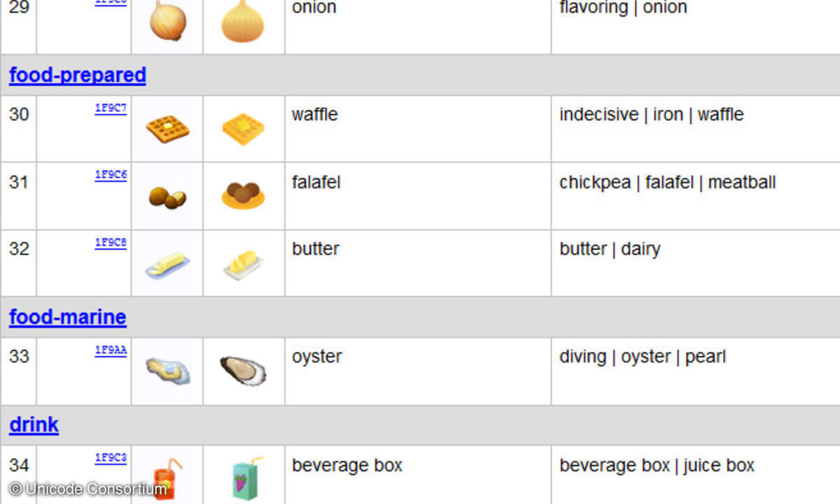Image resolution: width=840 pixels, height=504 pixels.
Task: Click the "beverage box" name cell
Action: click(347, 465)
